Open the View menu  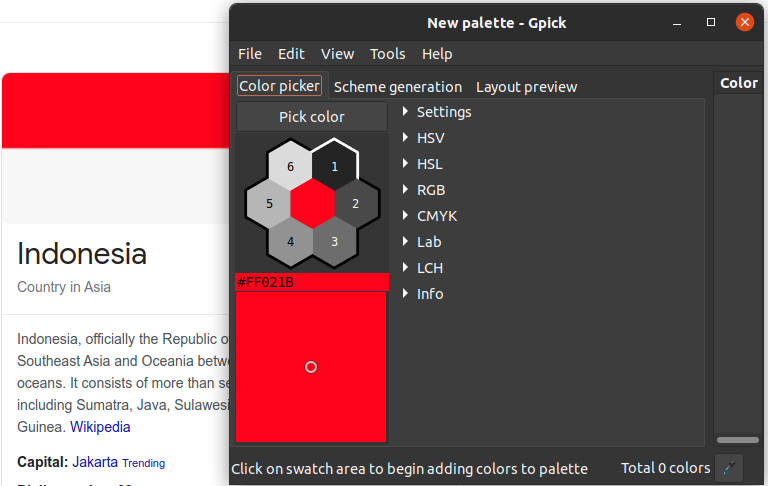click(x=337, y=54)
